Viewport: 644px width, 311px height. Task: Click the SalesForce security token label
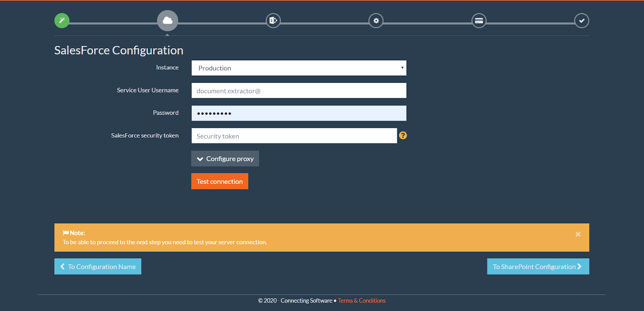(145, 136)
